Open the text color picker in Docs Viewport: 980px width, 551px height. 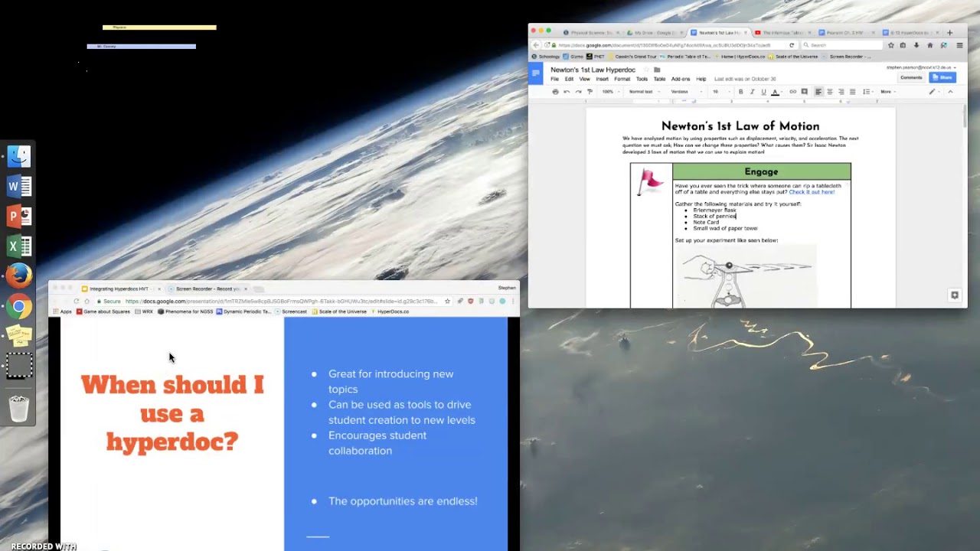tap(775, 92)
